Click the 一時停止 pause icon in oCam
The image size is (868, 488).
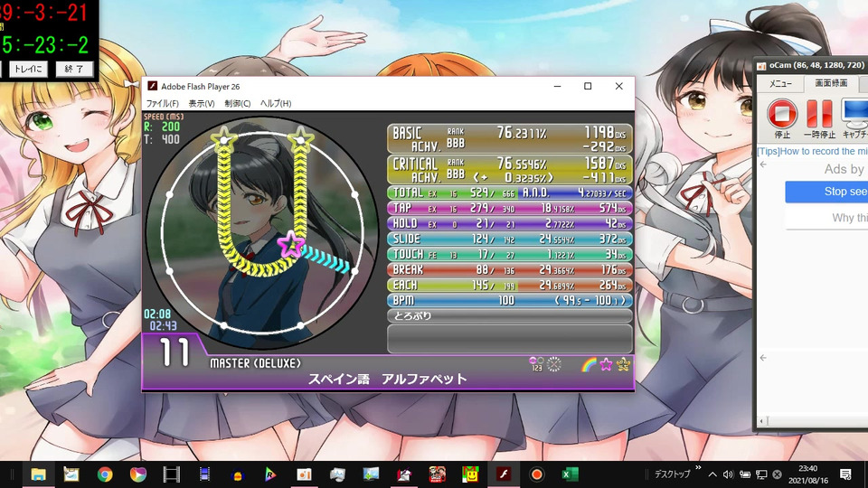(819, 114)
